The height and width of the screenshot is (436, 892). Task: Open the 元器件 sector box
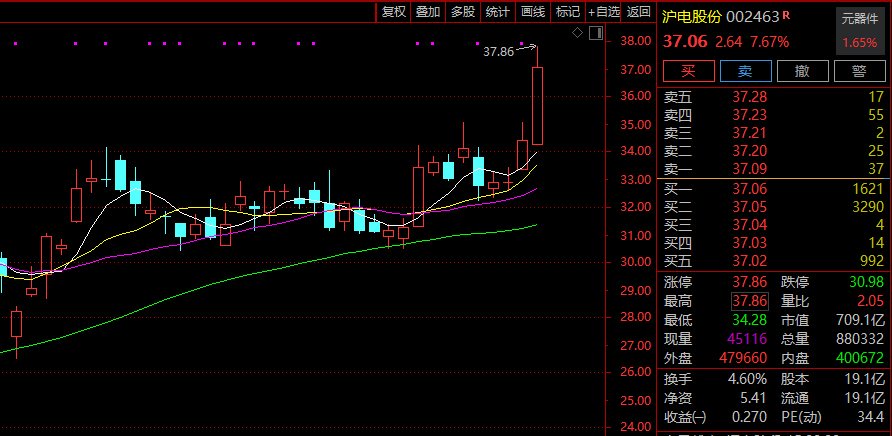click(x=859, y=18)
